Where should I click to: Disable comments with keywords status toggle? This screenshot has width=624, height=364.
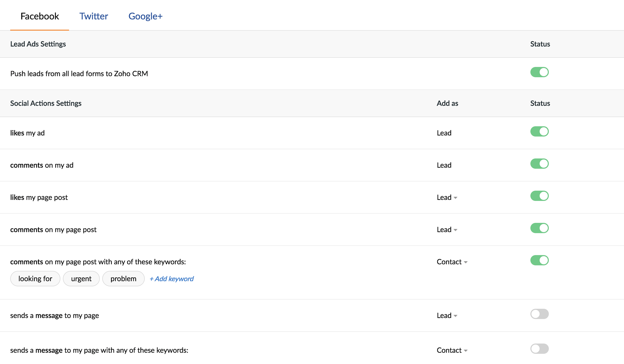[539, 261]
